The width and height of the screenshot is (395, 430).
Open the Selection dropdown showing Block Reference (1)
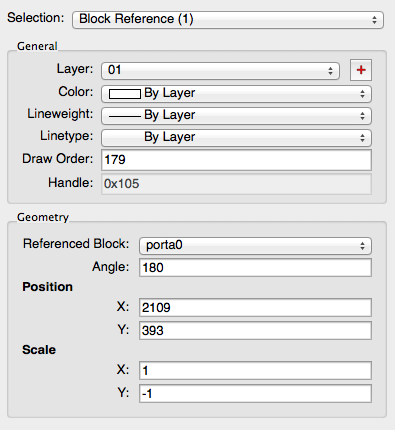click(228, 19)
